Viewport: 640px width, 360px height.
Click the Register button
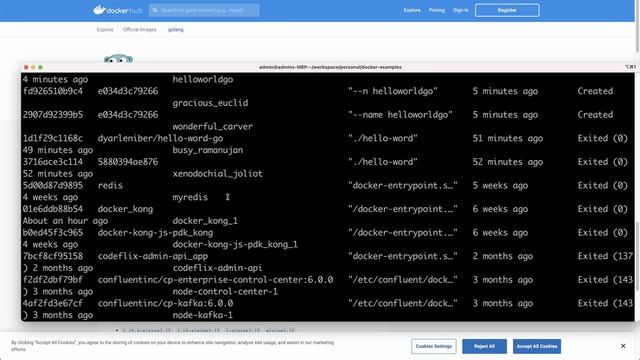click(x=507, y=10)
